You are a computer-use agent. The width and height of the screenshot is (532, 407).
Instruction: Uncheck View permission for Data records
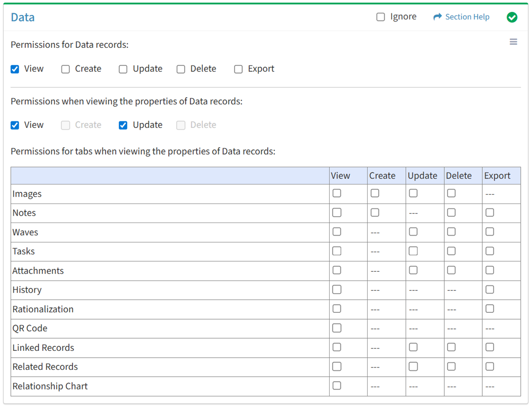coord(15,69)
